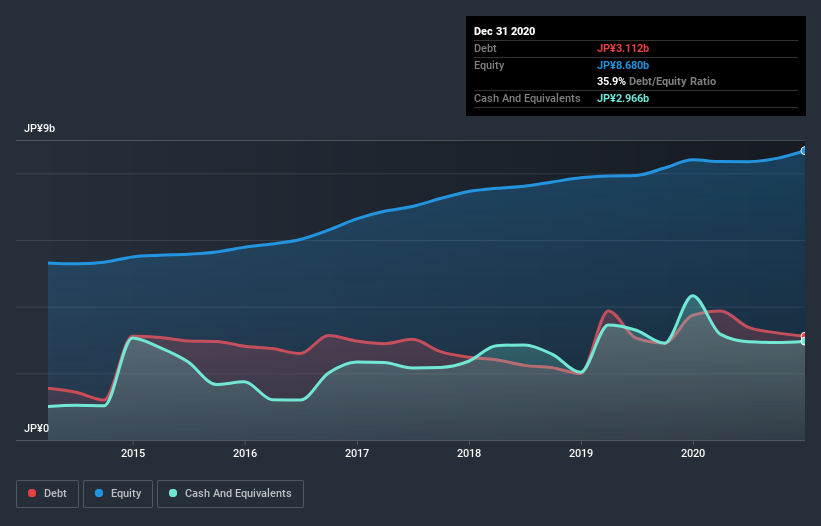Screen dimensions: 821x526
Task: Toggle the Debt legend button
Action: [48, 494]
